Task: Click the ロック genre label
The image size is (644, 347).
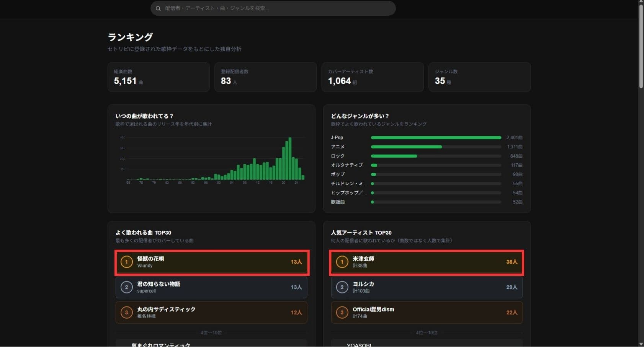Action: [338, 156]
